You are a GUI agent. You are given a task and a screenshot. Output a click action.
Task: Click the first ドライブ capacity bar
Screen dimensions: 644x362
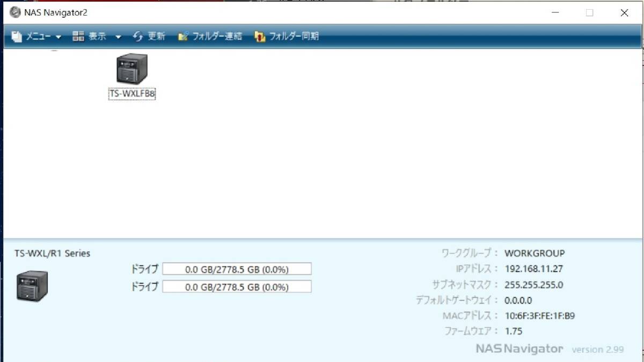237,269
